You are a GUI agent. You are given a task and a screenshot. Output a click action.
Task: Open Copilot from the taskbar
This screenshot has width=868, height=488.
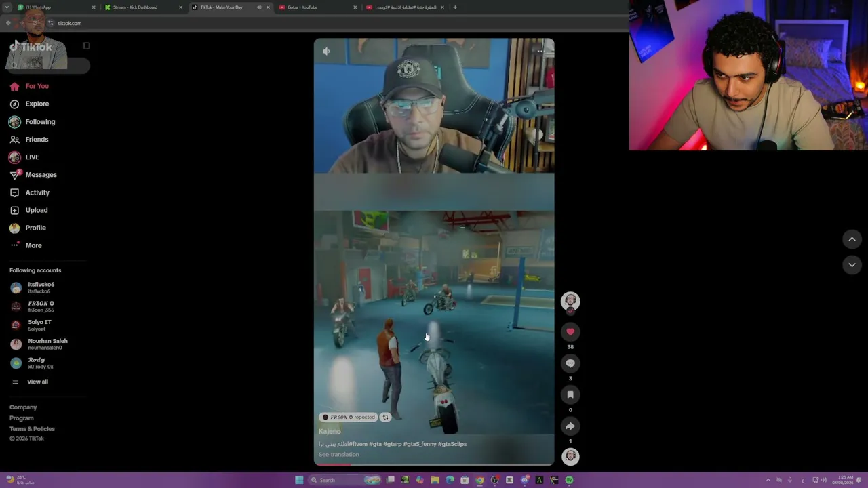(x=420, y=480)
